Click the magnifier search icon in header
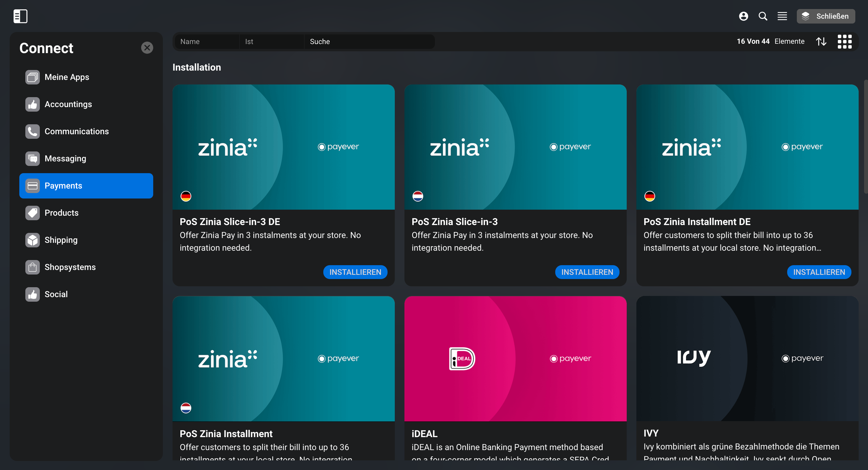The width and height of the screenshot is (868, 470). tap(763, 16)
